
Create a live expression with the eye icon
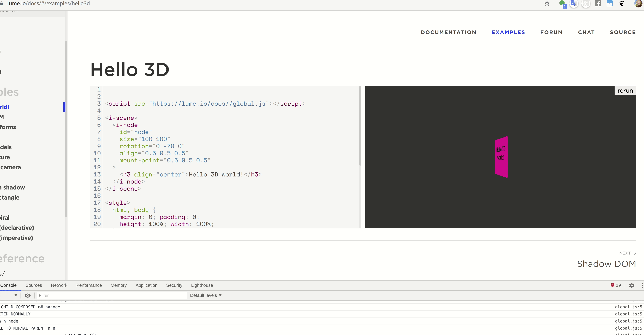pyautogui.click(x=27, y=295)
